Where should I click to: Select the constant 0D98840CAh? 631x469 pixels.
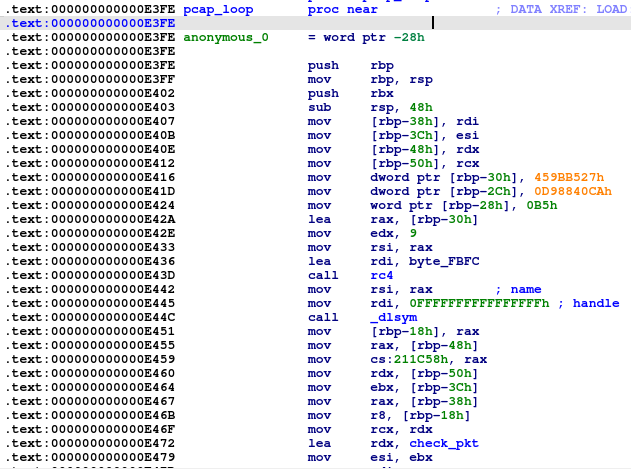(x=573, y=191)
